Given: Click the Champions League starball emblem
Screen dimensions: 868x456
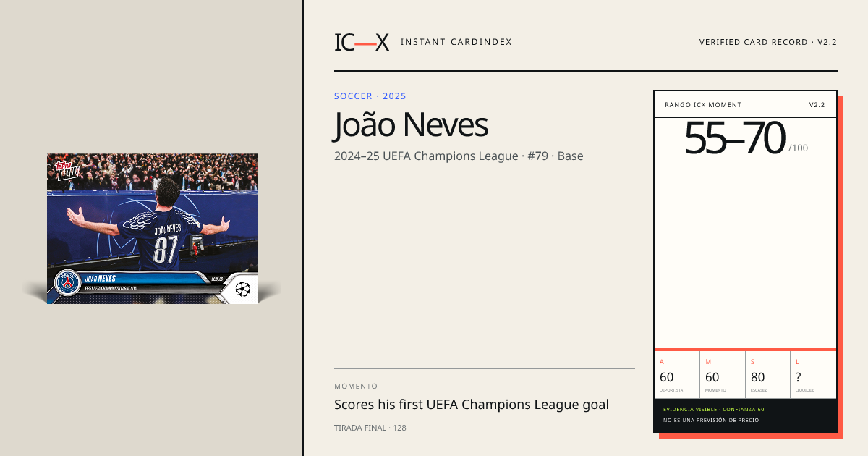Looking at the screenshot, I should 242,290.
